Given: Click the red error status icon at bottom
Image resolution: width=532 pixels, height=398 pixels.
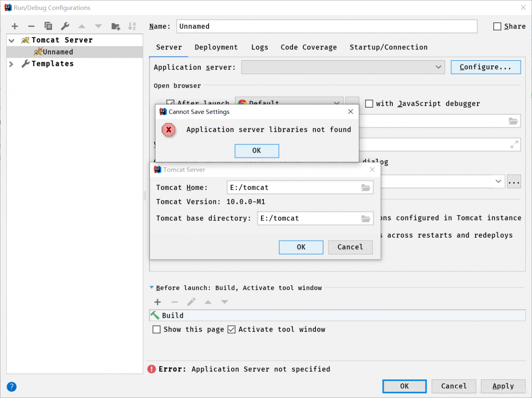Looking at the screenshot, I should click(152, 369).
